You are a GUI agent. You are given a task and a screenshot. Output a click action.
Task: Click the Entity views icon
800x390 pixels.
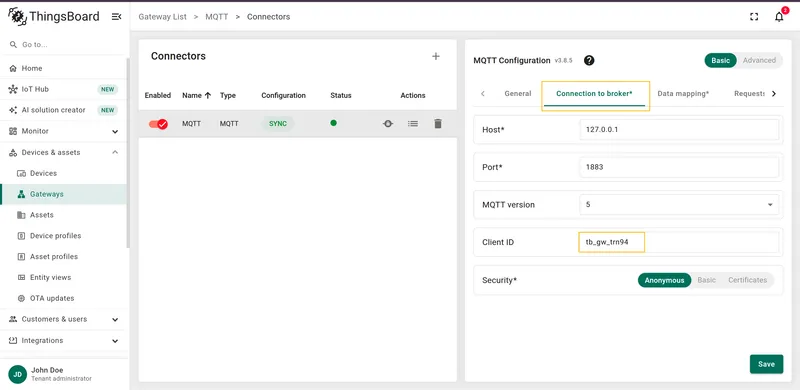[x=21, y=278]
